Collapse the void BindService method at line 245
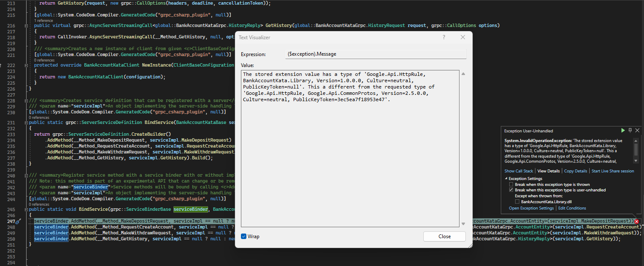 (x=26, y=209)
